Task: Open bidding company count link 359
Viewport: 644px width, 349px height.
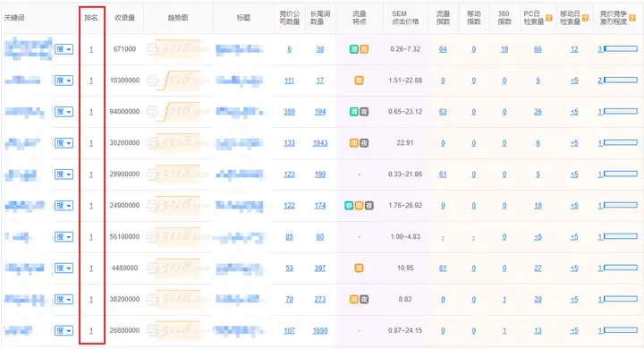Action: 289,112
